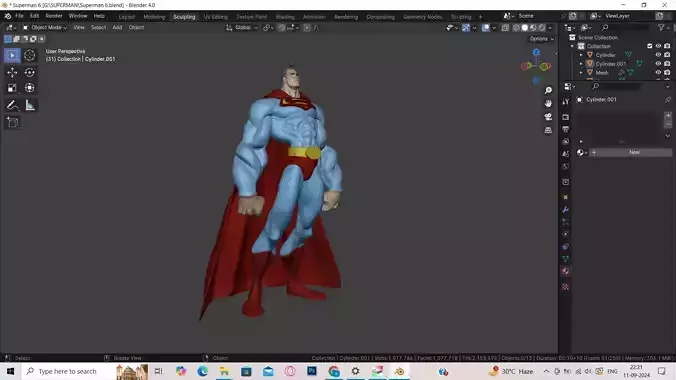The image size is (676, 380).
Task: Hide Cylinder object in viewport
Action: point(658,55)
